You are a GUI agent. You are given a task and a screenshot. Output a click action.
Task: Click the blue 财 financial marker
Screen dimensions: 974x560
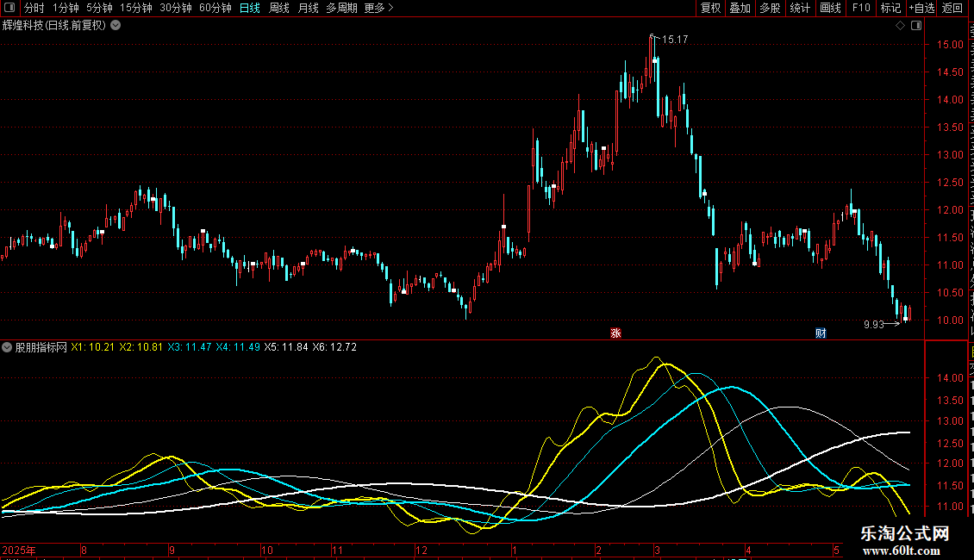(821, 333)
